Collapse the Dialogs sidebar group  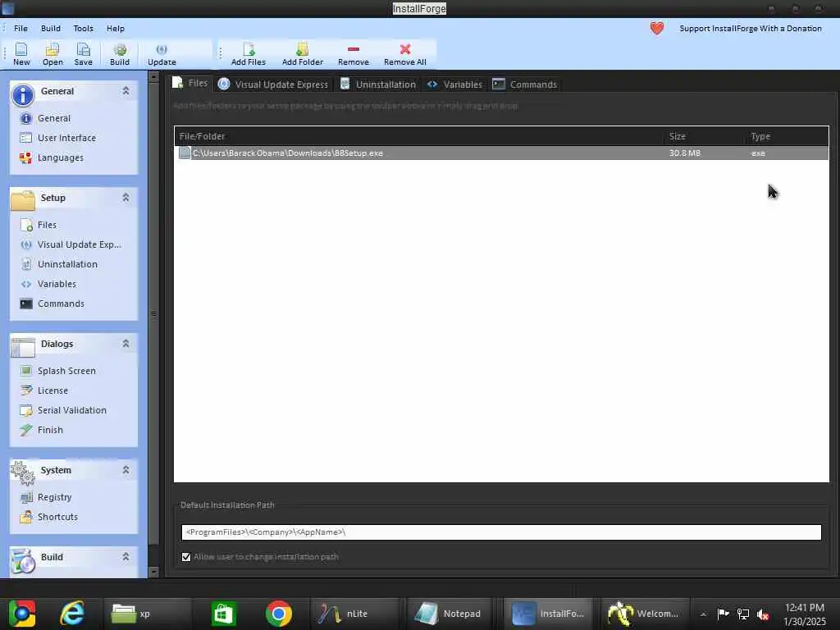(126, 344)
